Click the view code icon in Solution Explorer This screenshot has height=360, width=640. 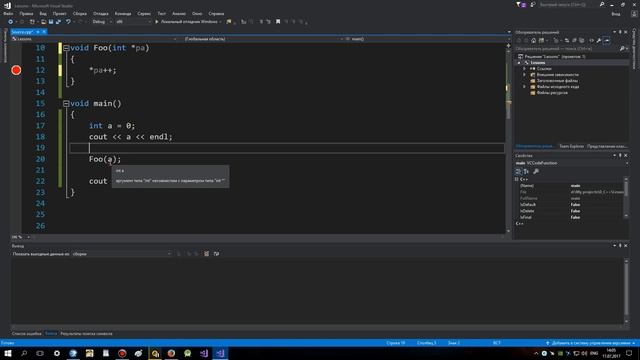pos(591,40)
